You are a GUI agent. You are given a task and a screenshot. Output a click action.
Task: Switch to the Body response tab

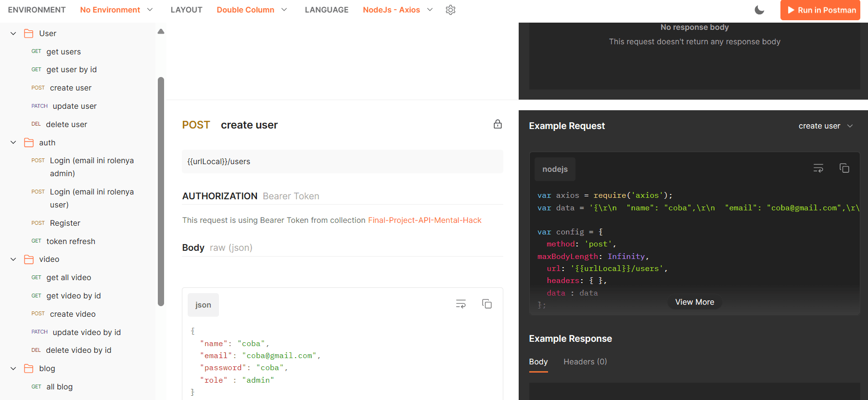(538, 361)
